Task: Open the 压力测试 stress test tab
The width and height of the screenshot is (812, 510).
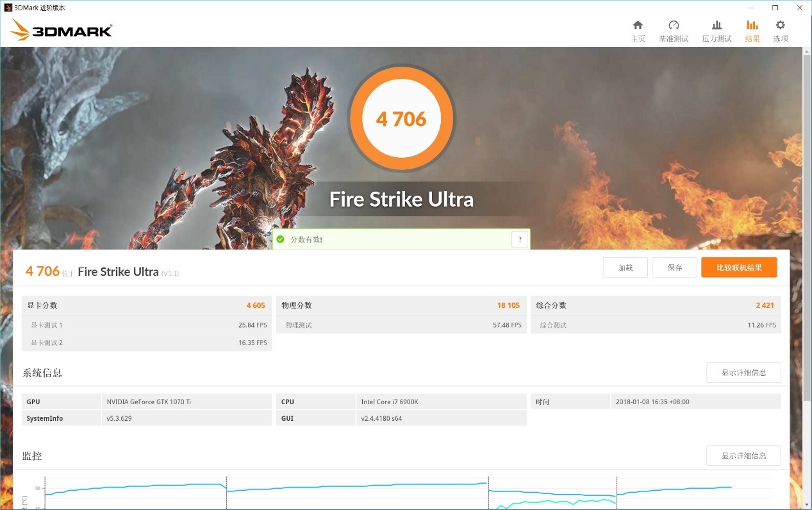Action: point(717,31)
